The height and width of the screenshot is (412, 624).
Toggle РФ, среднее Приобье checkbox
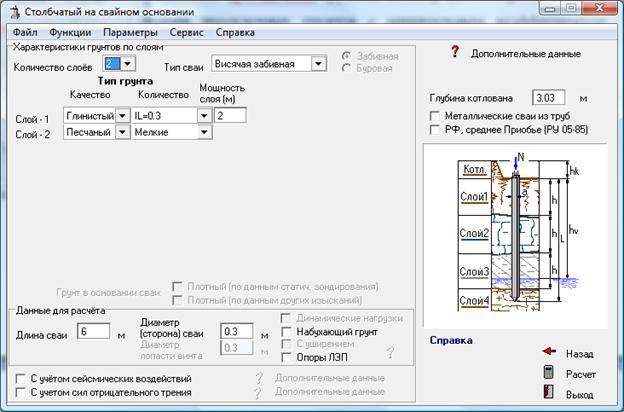tap(435, 129)
